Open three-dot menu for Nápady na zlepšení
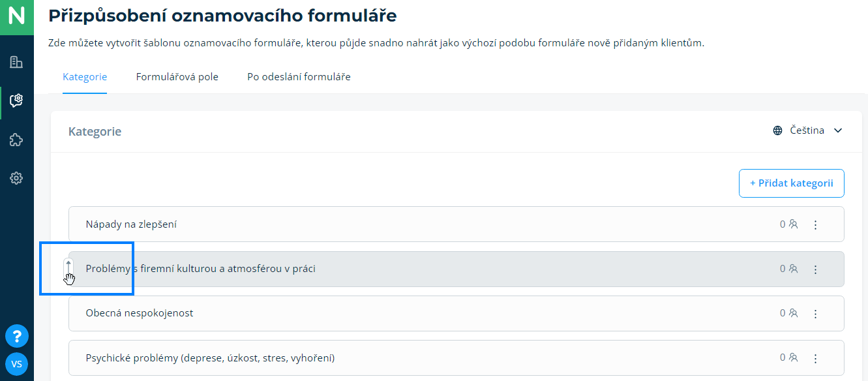 [815, 225]
